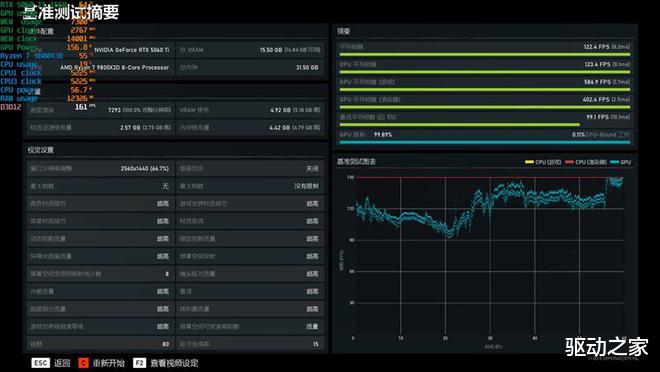Viewport: 660px width, 372px height.
Task: Click the teal GPU legend marker
Action: (614, 162)
